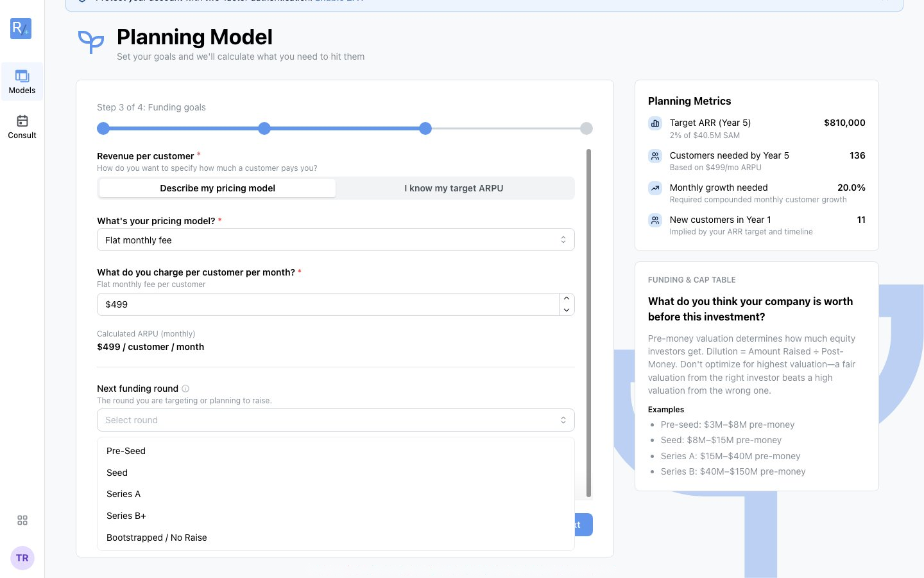Open the pricing model Flat monthly fee dropdown
The height and width of the screenshot is (578, 924).
click(336, 240)
